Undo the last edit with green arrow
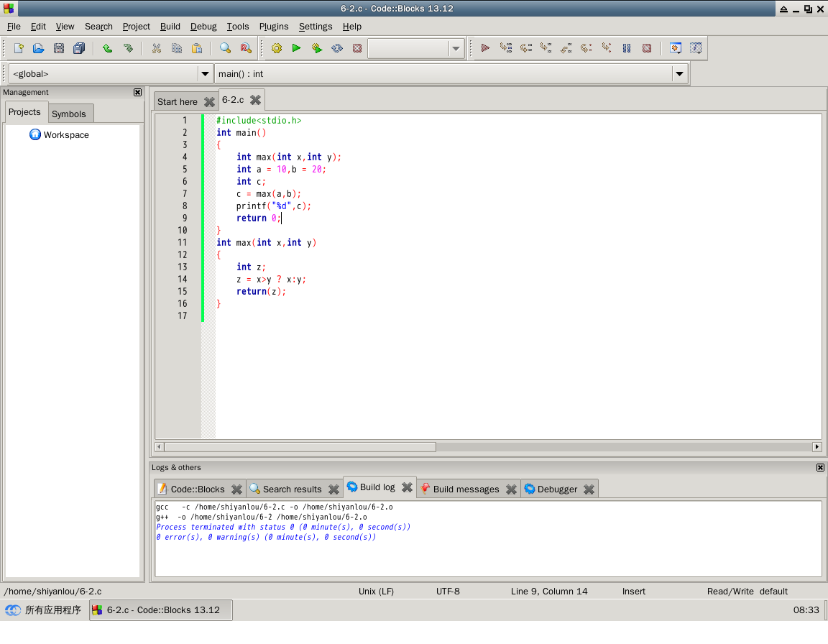This screenshot has width=828, height=644. pyautogui.click(x=107, y=48)
